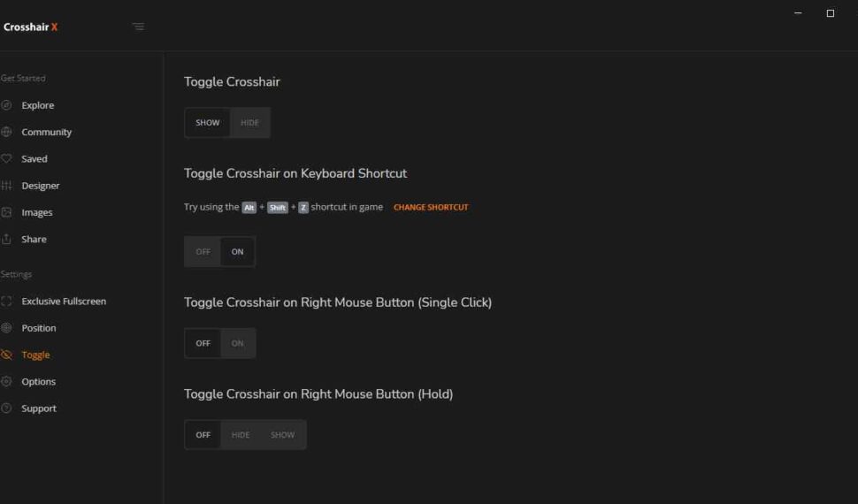This screenshot has height=504, width=858.
Task: Collapse sidebar using the hamburger menu icon
Action: [x=138, y=27]
